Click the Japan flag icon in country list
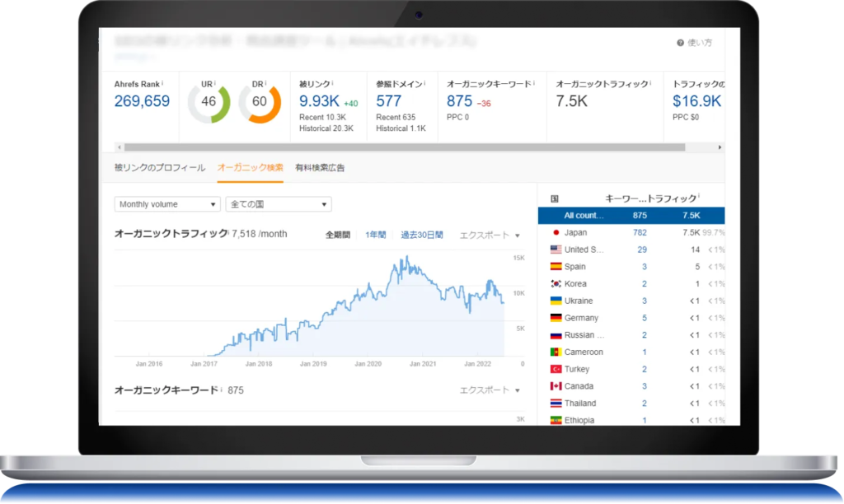This screenshot has height=504, width=844. pyautogui.click(x=555, y=232)
